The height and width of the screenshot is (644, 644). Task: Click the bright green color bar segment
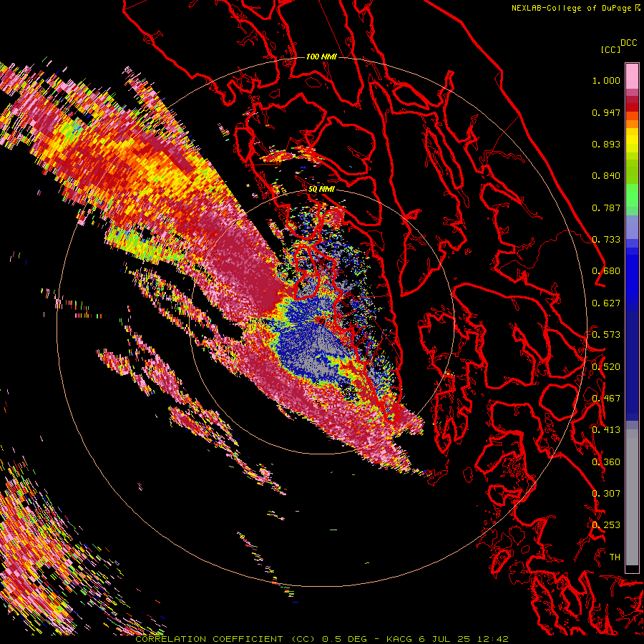click(x=632, y=195)
